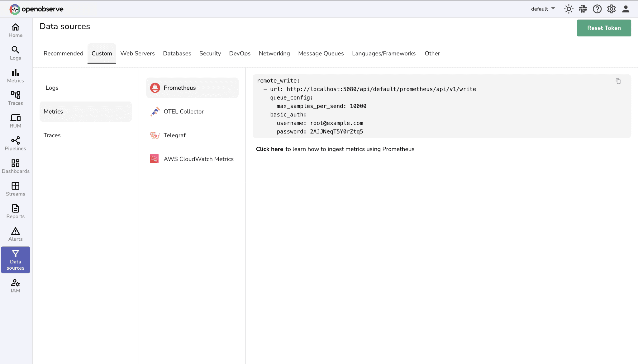Open the user profile icon
The height and width of the screenshot is (364, 638).
[626, 9]
